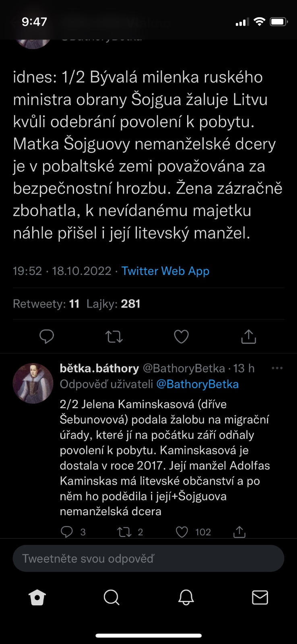Open bětka.báthory profile name

coord(99,368)
